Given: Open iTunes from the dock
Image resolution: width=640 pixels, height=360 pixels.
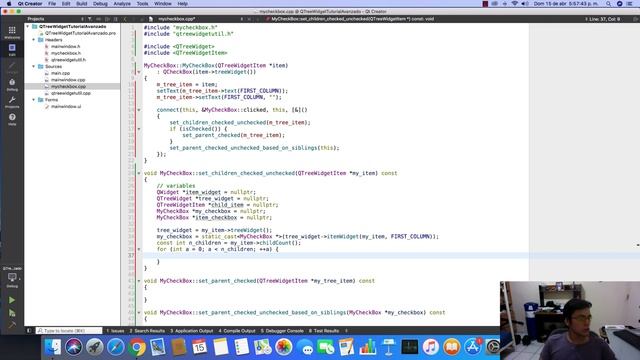Looking at the screenshot, I should pos(430,347).
